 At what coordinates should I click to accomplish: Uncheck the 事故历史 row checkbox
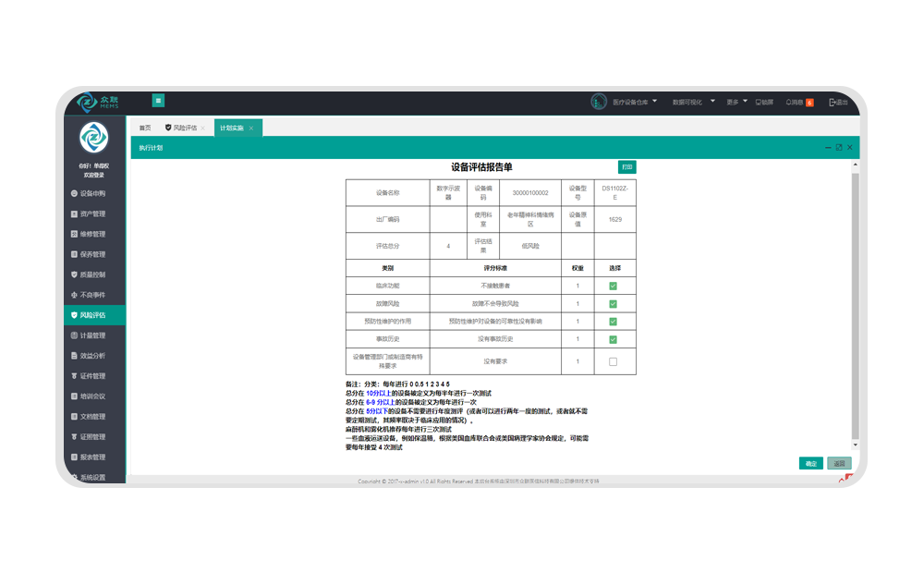click(x=613, y=339)
